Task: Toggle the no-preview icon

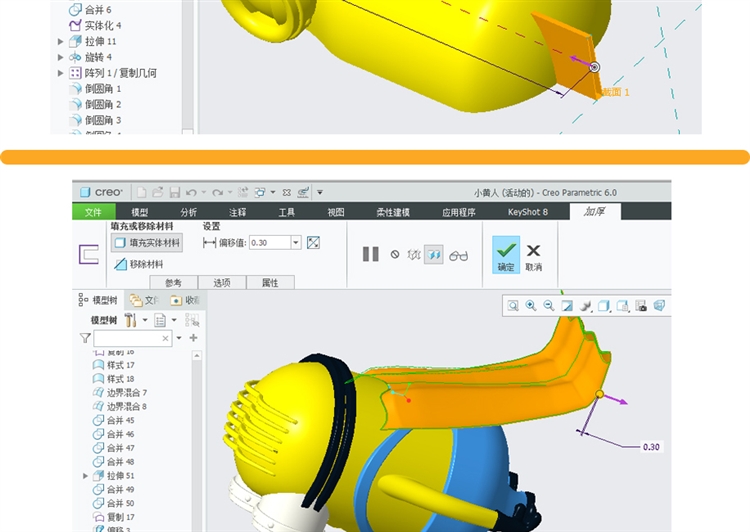Action: [395, 254]
